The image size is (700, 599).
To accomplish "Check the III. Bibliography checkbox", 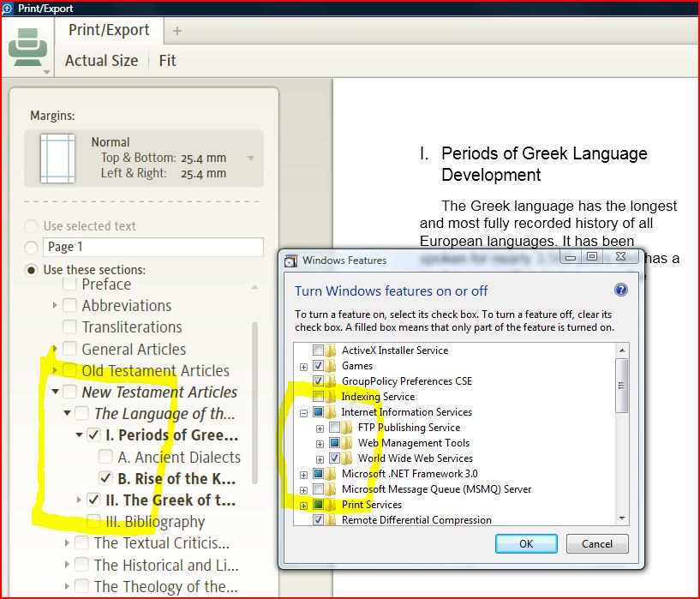I will pyautogui.click(x=93, y=521).
